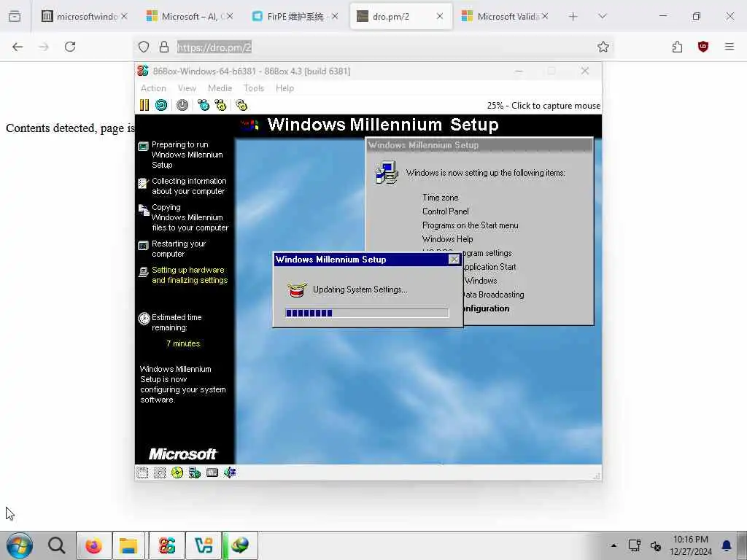Switch to the Microsoft – AI browser tab

[x=189, y=16]
